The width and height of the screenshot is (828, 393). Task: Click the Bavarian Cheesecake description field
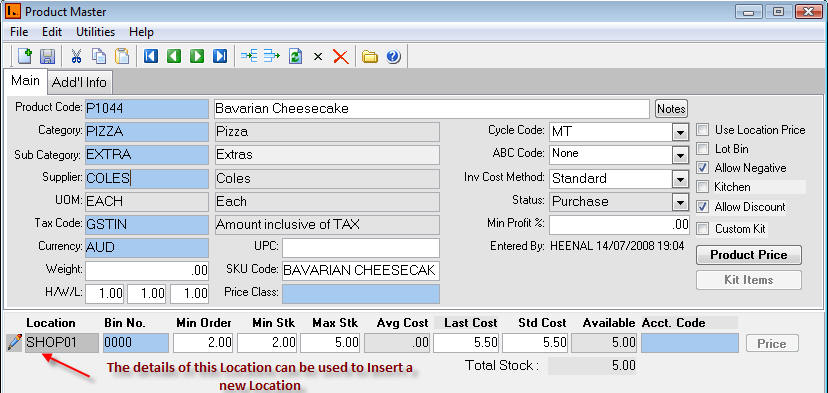(431, 109)
